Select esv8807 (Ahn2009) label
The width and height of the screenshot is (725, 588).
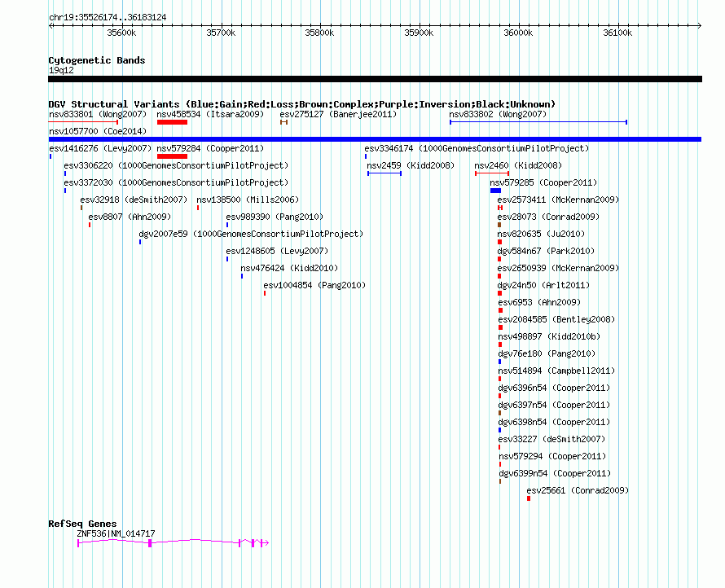[x=130, y=217]
